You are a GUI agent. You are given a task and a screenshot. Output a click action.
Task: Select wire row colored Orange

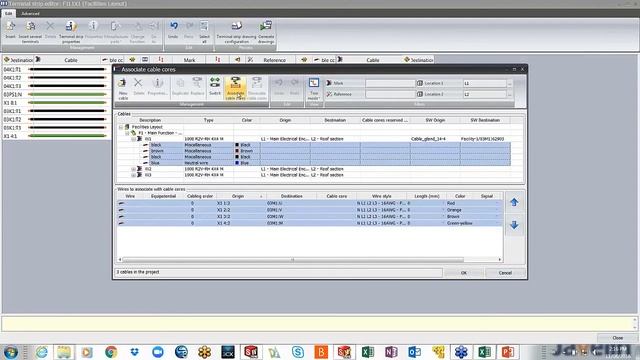point(309,210)
